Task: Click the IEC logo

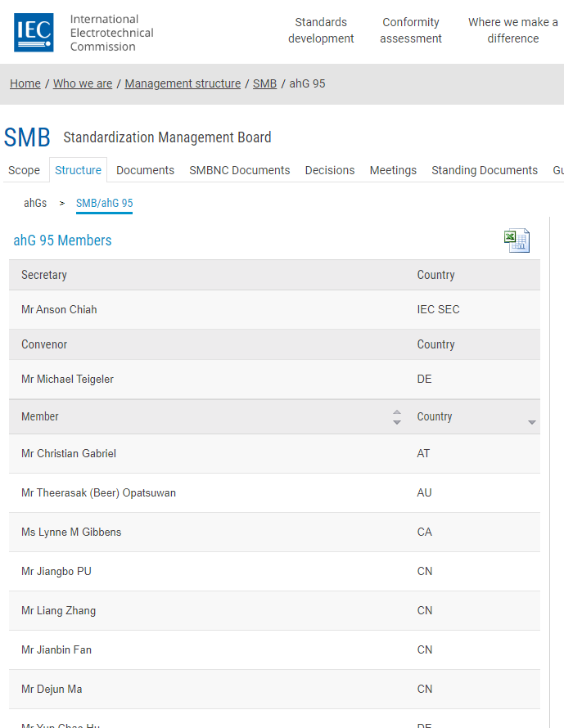Action: tap(34, 32)
